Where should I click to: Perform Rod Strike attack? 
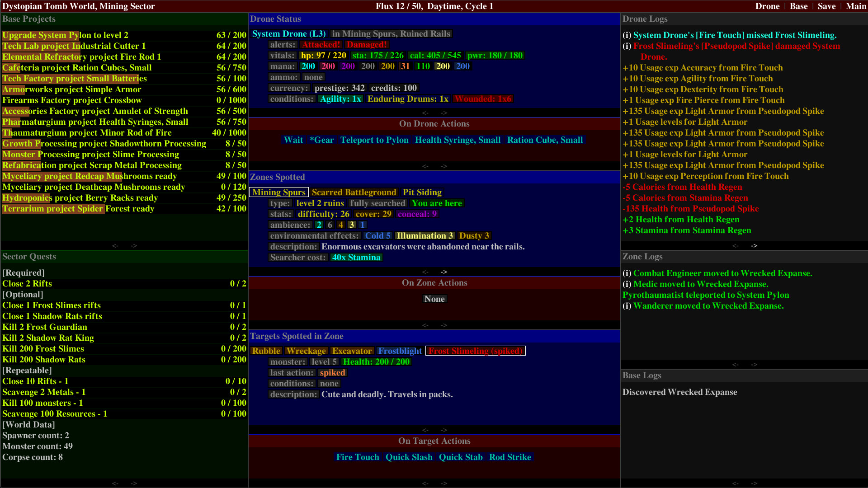(x=510, y=457)
